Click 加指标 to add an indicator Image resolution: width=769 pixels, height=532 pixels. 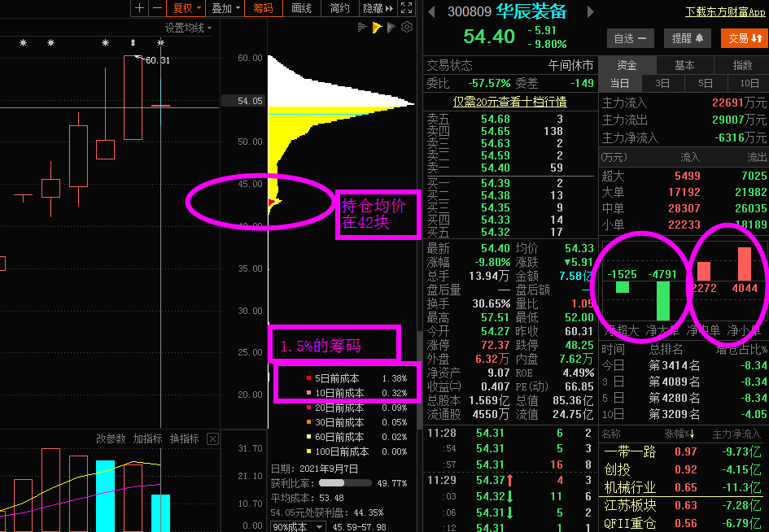coord(147,438)
